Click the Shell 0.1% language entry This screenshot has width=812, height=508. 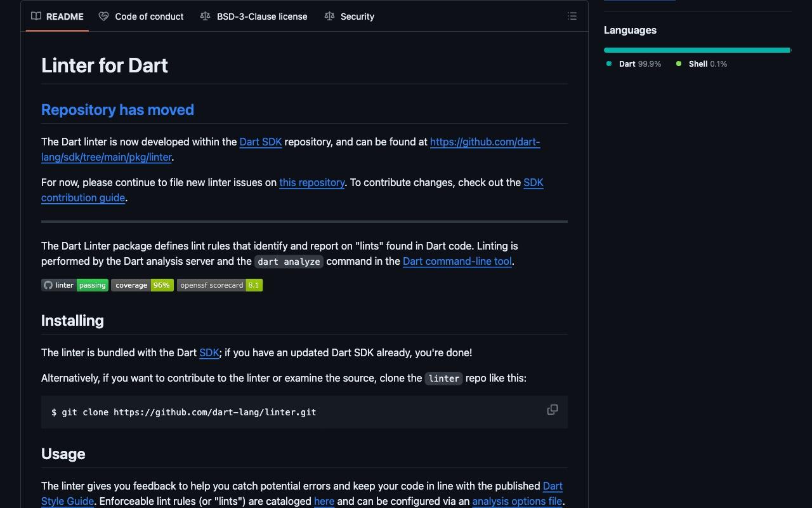point(702,63)
